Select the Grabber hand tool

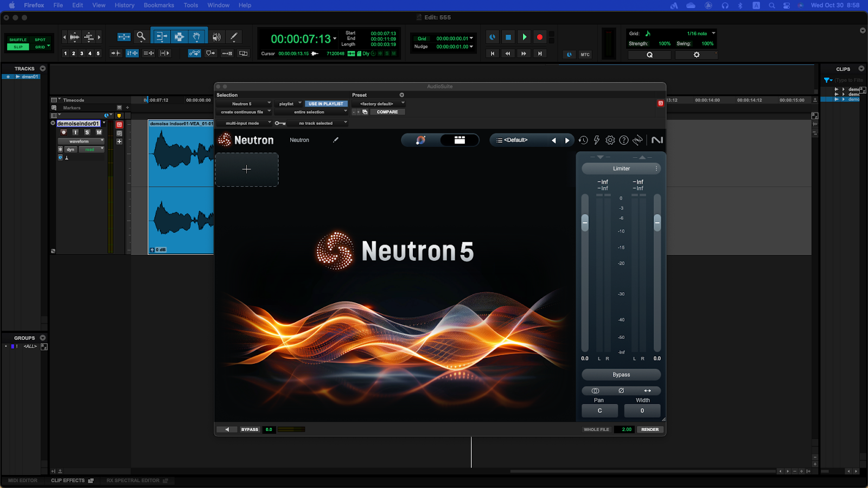[x=196, y=36]
